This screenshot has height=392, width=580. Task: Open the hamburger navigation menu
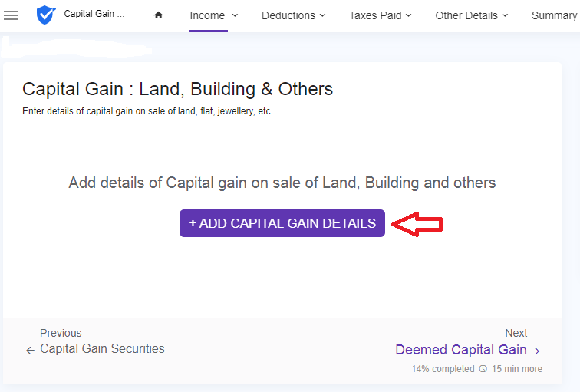pos(11,15)
